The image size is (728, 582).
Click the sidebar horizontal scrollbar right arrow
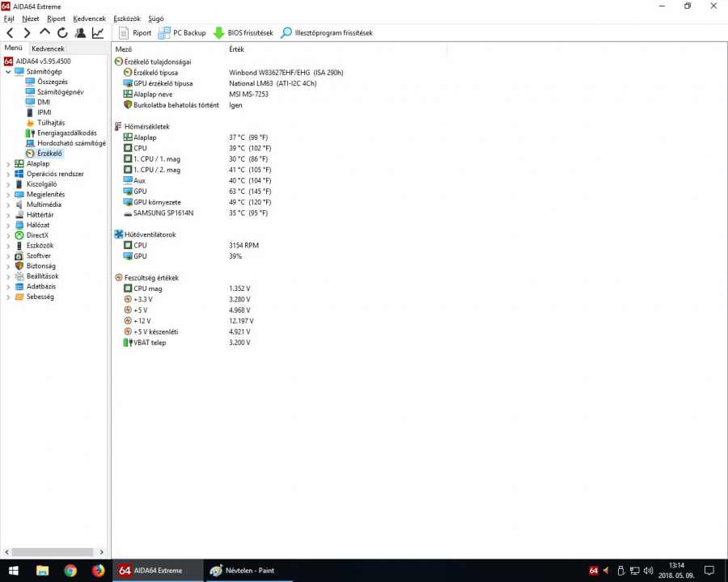(x=102, y=552)
